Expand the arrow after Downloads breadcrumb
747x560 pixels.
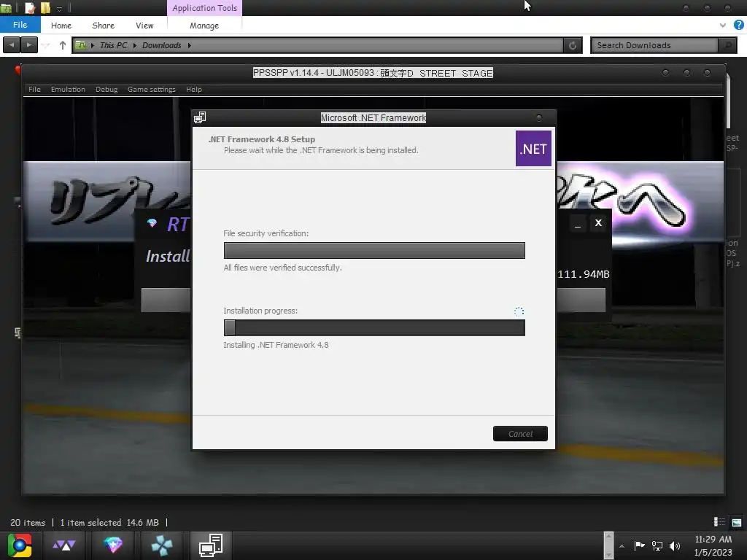click(x=190, y=45)
